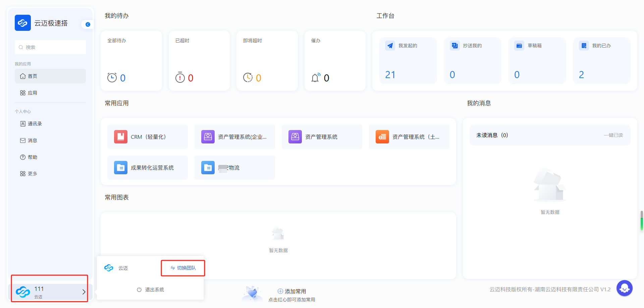Screen dimensions: 644x308
Task: Open the orange 资产管理系统（土... app icon
Action: 382,137
